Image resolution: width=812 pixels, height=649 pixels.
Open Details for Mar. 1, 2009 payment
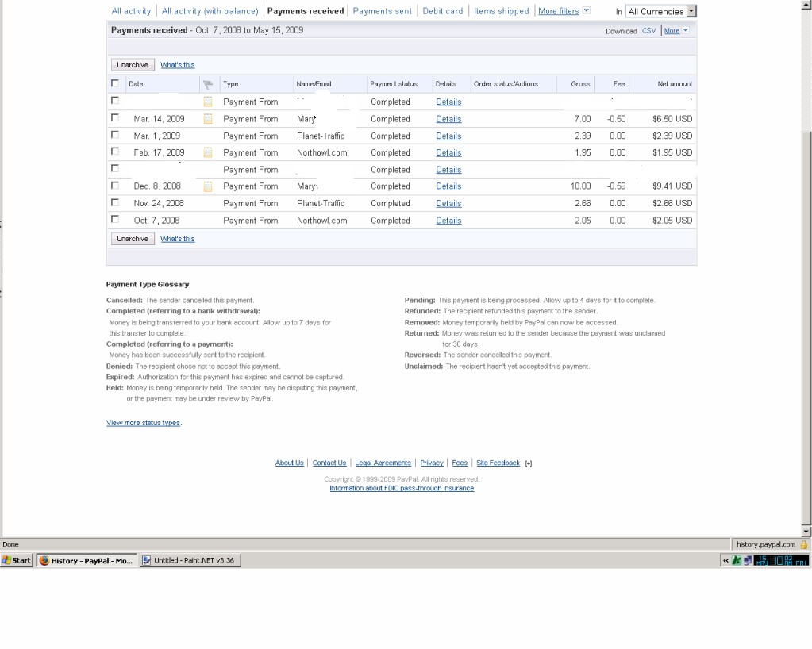(448, 136)
